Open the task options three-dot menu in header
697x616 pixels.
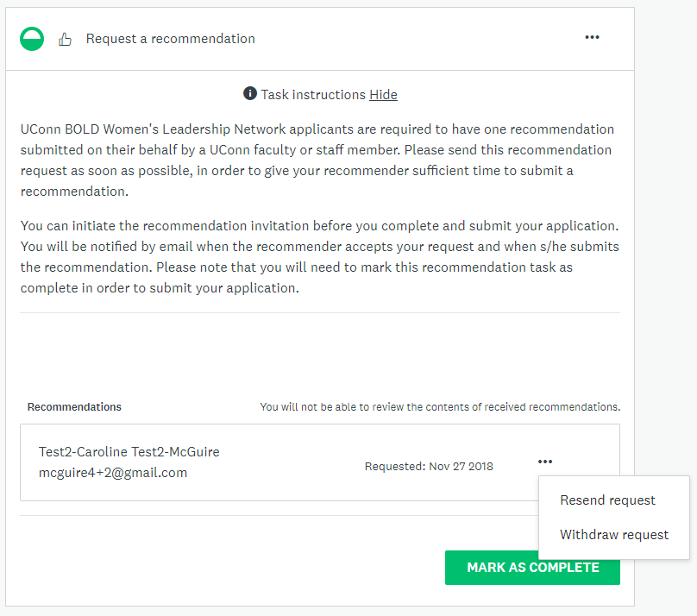[592, 37]
